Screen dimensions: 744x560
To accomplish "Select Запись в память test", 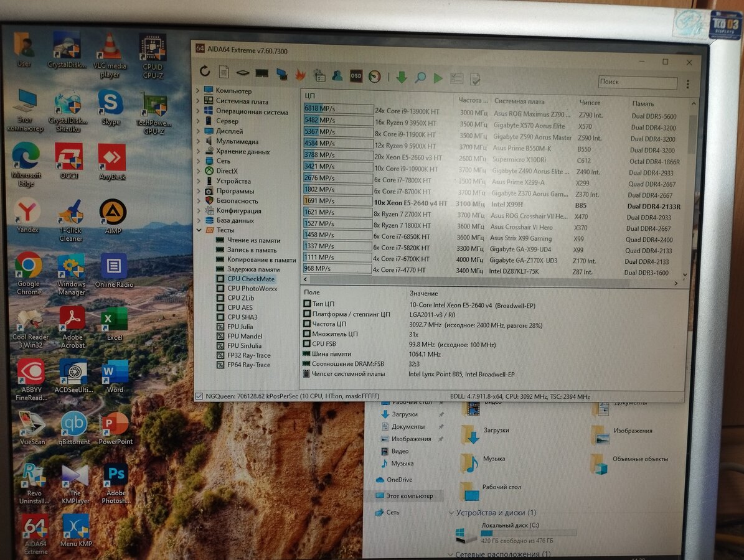I will click(252, 250).
